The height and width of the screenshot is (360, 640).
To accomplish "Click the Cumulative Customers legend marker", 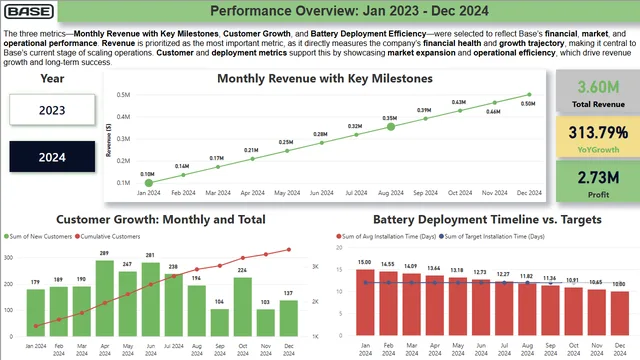I will [78, 236].
